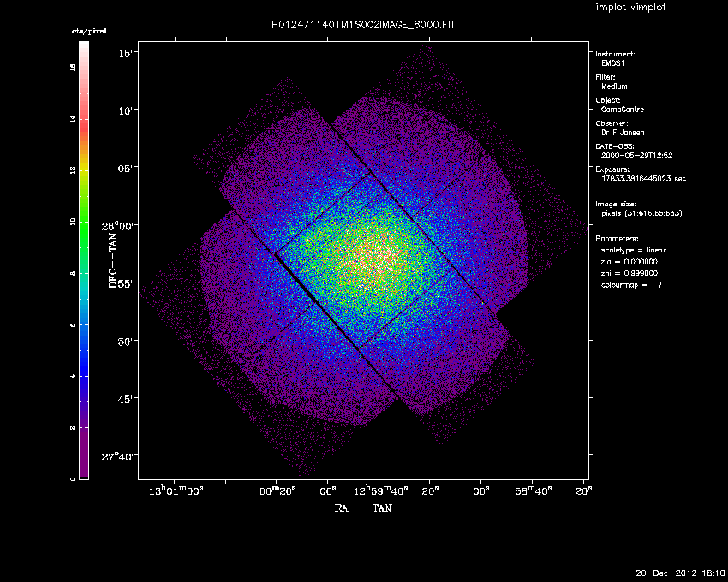Click the 13h01m00s right ascension label
This screenshot has height=582, width=728.
click(176, 491)
